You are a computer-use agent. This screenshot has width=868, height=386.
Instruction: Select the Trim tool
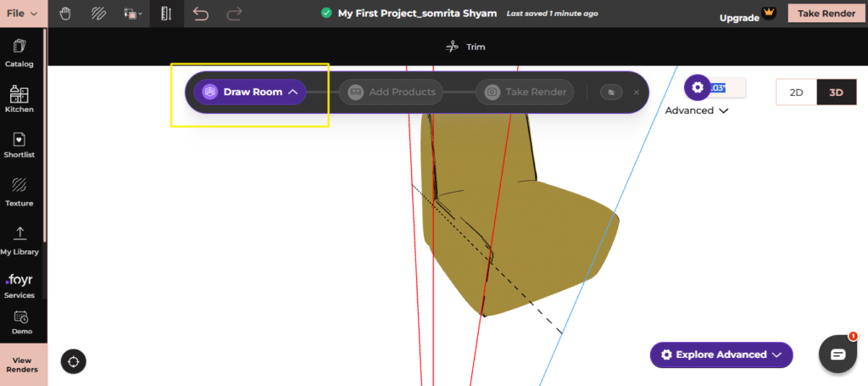tap(465, 47)
